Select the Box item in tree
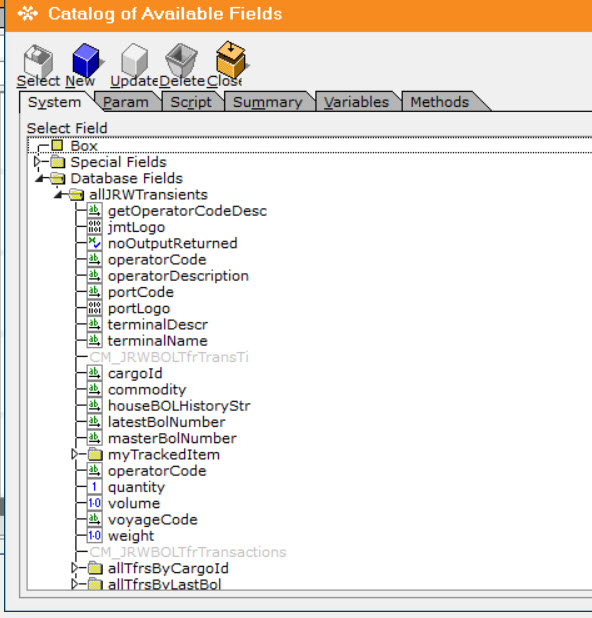The height and width of the screenshot is (618, 592). pos(84,146)
